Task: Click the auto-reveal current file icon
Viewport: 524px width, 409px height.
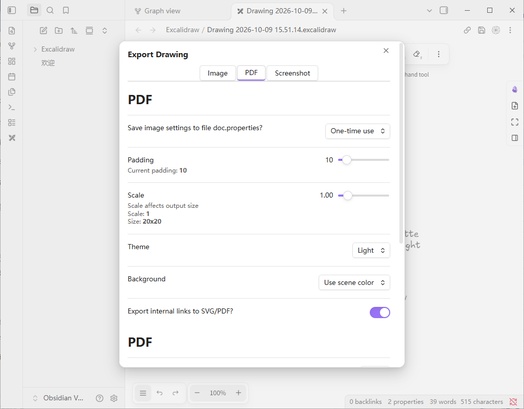Action: pyautogui.click(x=89, y=31)
